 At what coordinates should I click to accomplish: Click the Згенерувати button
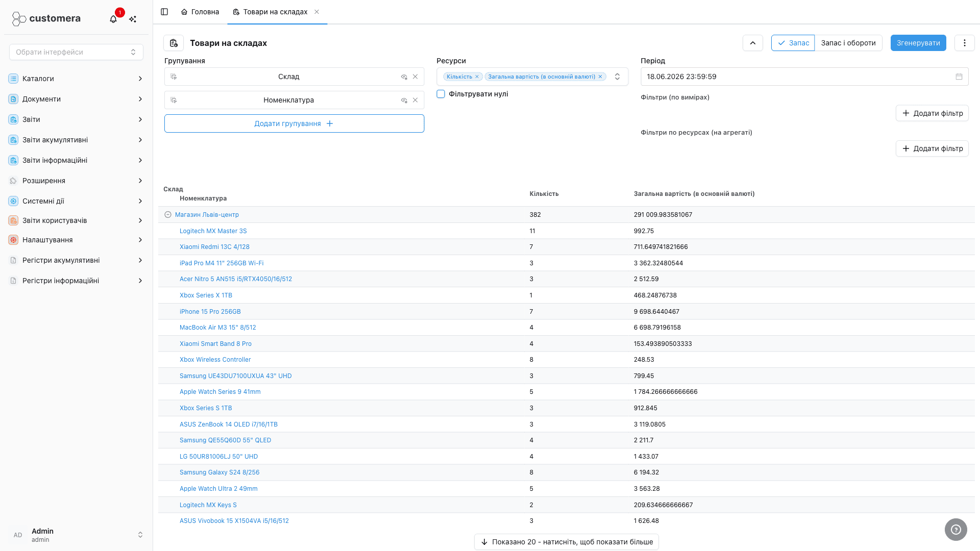[918, 43]
